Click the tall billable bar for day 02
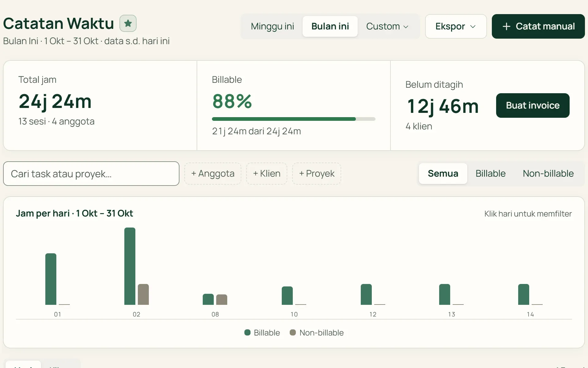 (130, 266)
